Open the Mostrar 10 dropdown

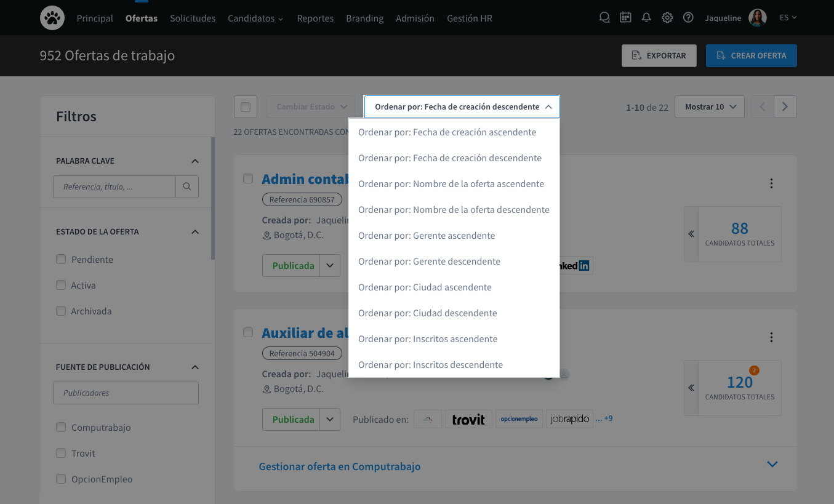click(710, 107)
